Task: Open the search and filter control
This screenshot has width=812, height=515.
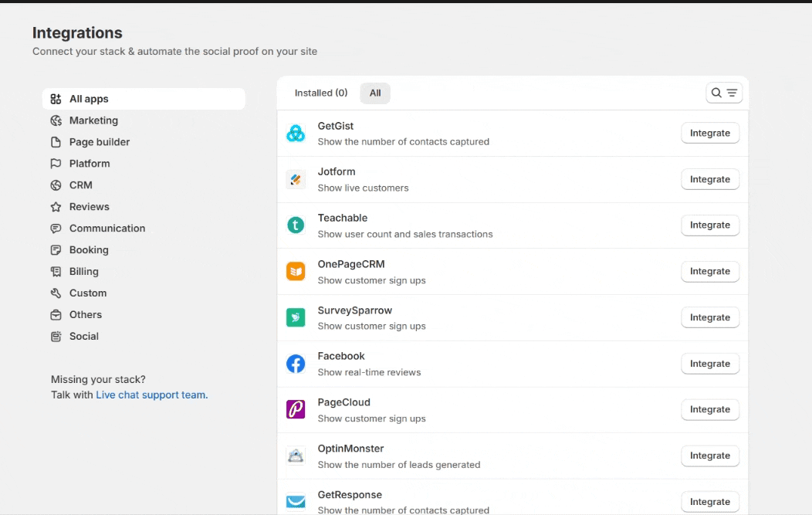Action: (724, 93)
